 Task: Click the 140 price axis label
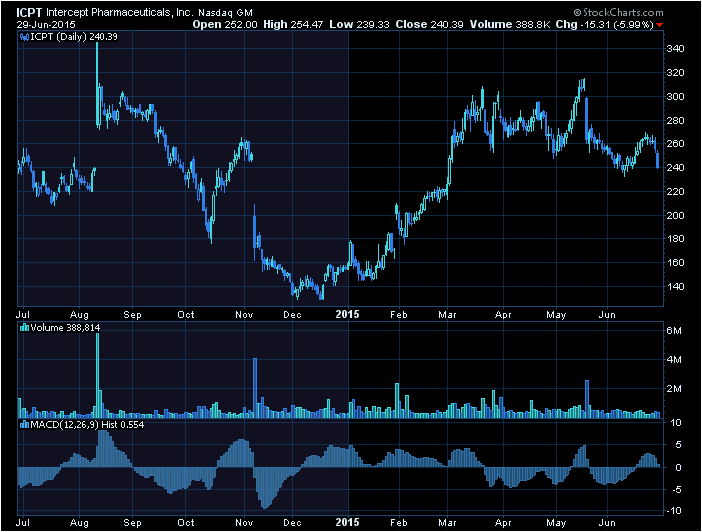675,287
